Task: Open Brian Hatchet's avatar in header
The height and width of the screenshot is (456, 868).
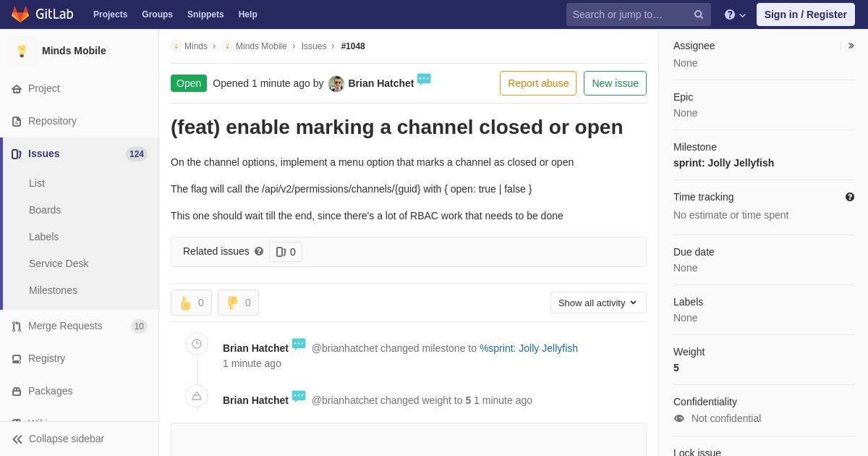Action: [x=336, y=84]
